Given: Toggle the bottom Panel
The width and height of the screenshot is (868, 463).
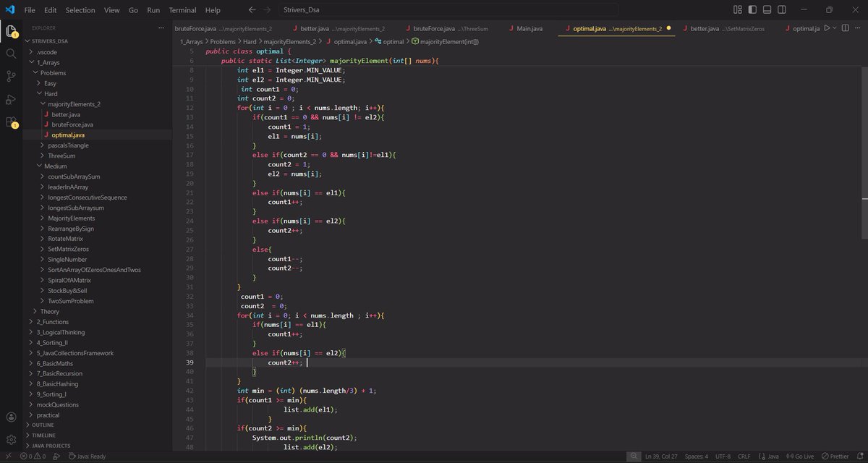Looking at the screenshot, I should 768,10.
